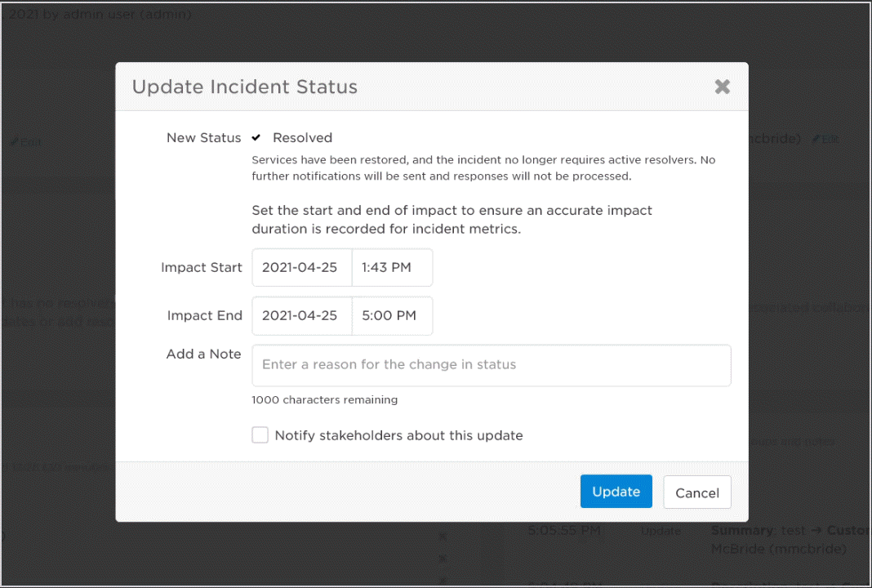Click the blue Update button

point(616,491)
